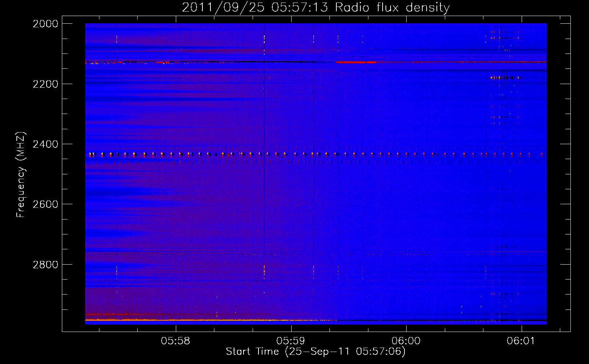
Task: Click the bright red segment near 2130 MHz
Action: [356, 62]
